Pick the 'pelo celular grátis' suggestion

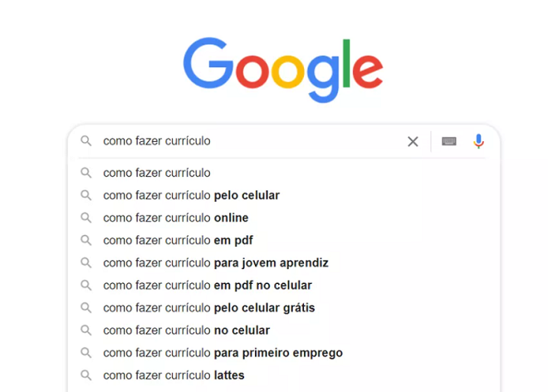click(209, 307)
